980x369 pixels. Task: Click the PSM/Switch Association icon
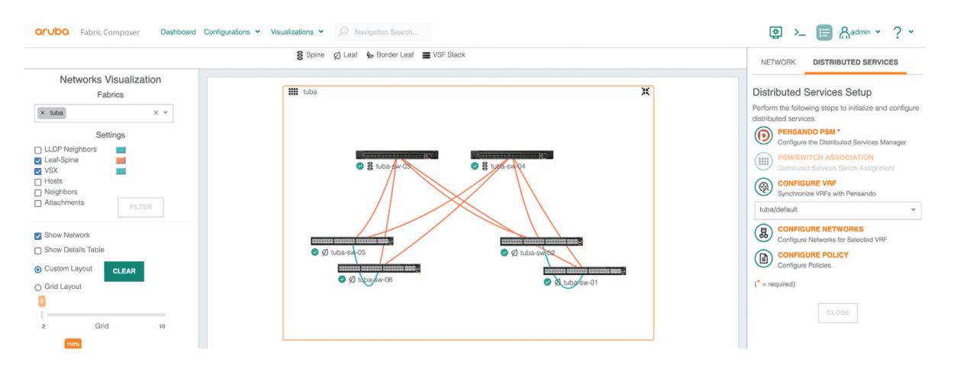(763, 162)
